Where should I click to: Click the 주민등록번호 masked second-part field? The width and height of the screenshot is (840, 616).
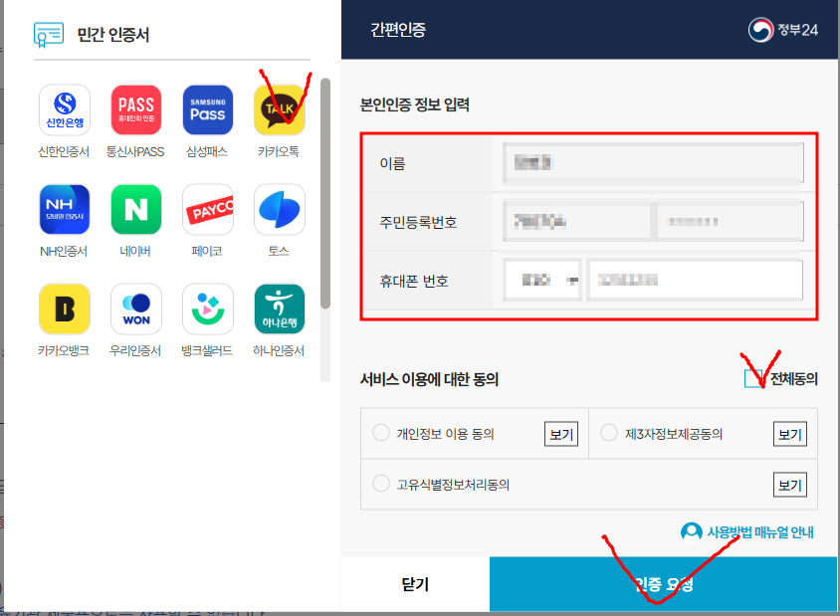pos(731,221)
